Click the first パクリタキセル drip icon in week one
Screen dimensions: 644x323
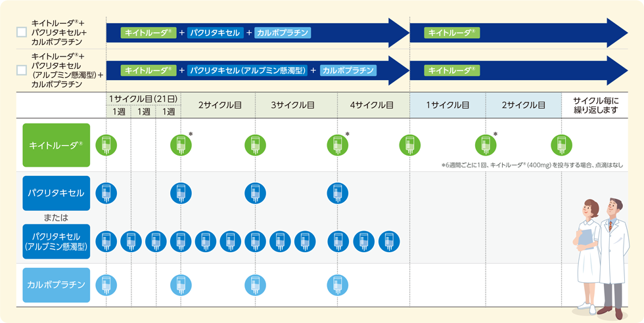click(106, 193)
